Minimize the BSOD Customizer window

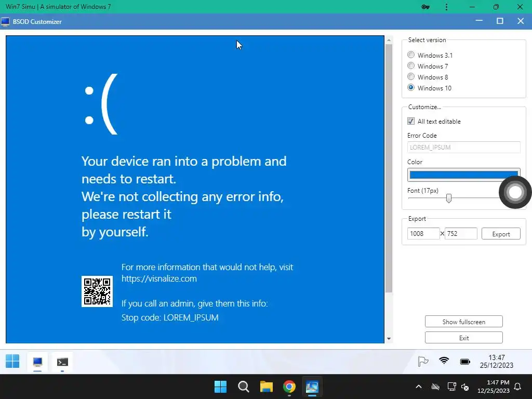click(479, 21)
